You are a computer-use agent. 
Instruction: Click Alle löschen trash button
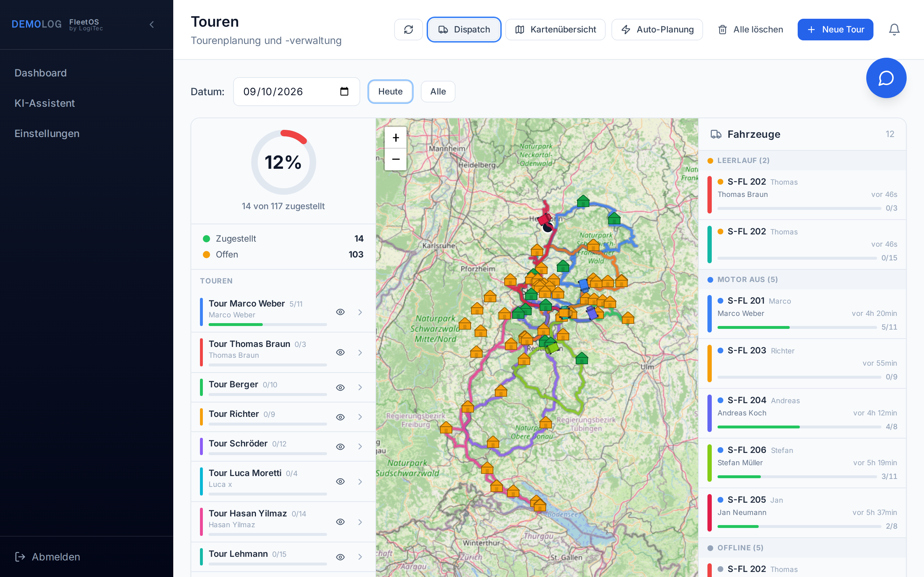[x=750, y=29]
